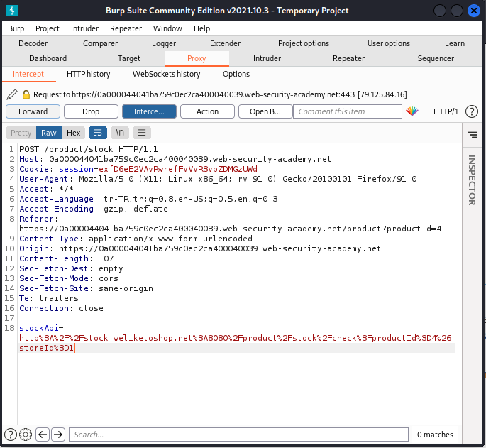Switch to Raw message view
Viewport: 486px width, 448px height.
coord(49,133)
